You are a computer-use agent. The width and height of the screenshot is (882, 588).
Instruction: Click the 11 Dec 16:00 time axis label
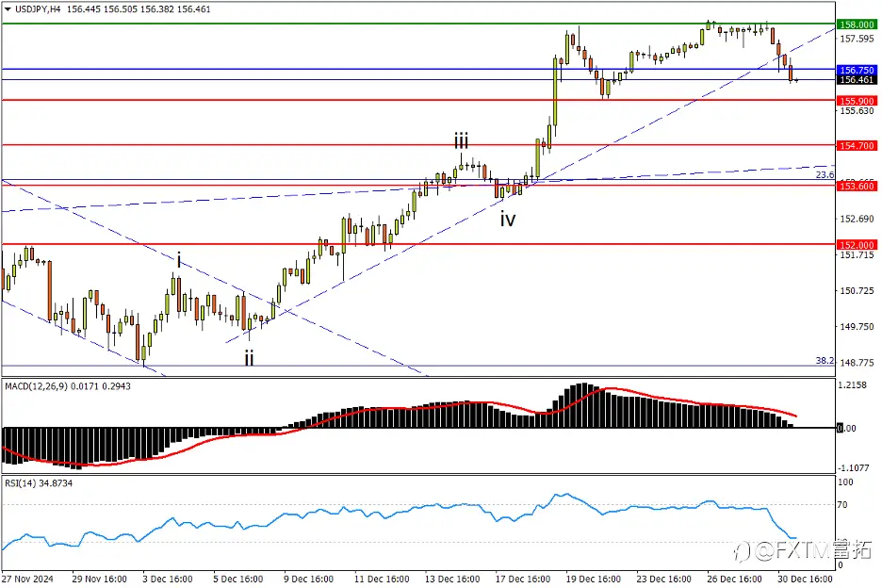tap(382, 579)
